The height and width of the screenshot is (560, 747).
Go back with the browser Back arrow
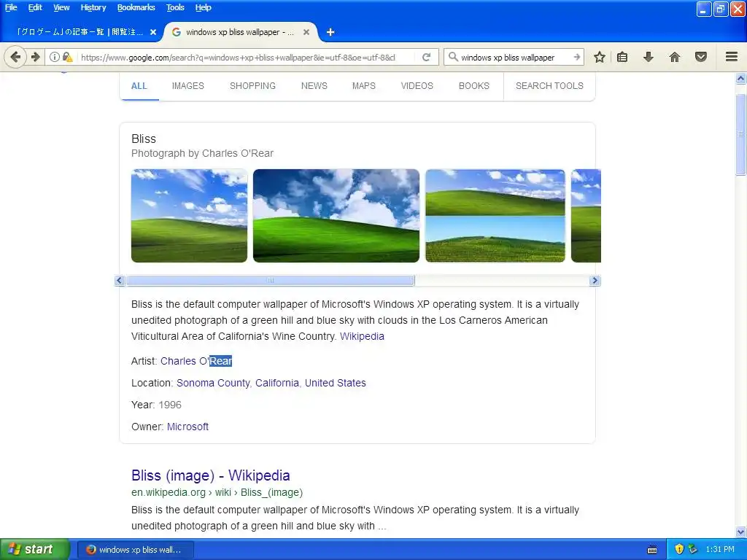[x=15, y=57]
